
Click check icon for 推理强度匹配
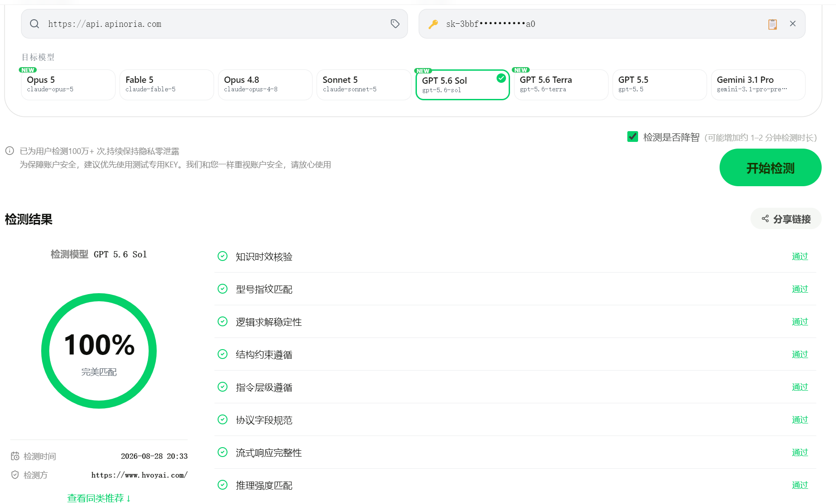(x=223, y=485)
